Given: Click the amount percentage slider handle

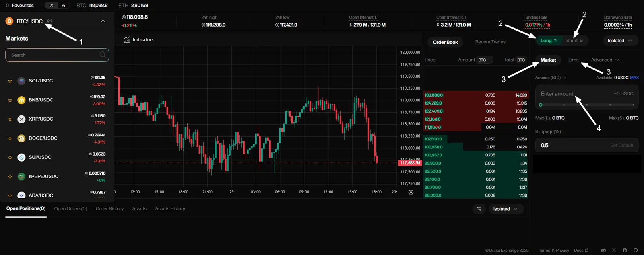Looking at the screenshot, I should coord(541,105).
